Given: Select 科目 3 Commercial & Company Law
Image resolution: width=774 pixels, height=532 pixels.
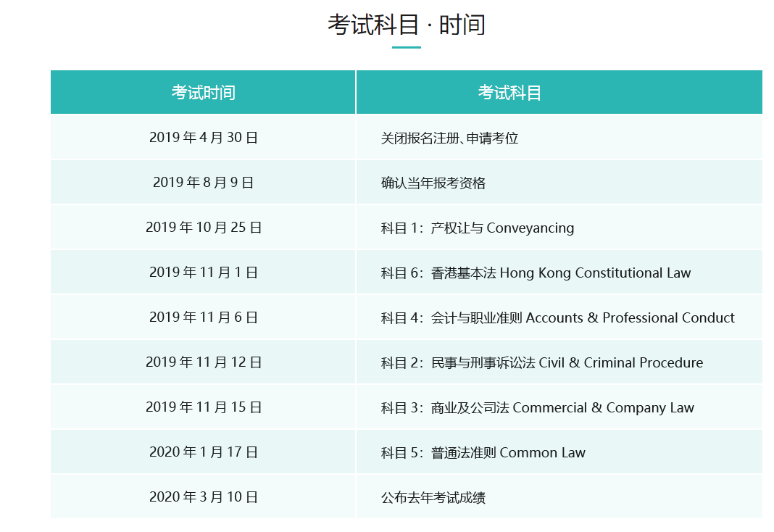Looking at the screenshot, I should pyautogui.click(x=537, y=407).
